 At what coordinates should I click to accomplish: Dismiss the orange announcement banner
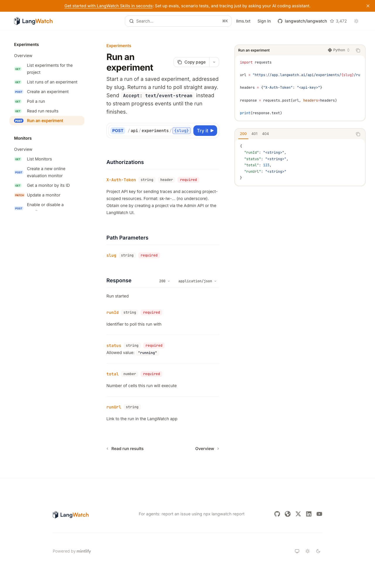click(x=368, y=6)
